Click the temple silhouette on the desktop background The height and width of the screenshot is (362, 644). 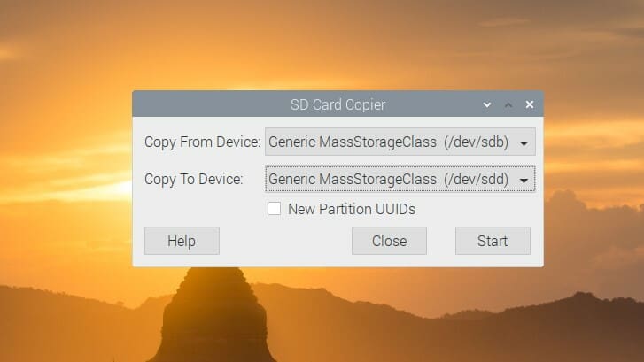[213, 316]
